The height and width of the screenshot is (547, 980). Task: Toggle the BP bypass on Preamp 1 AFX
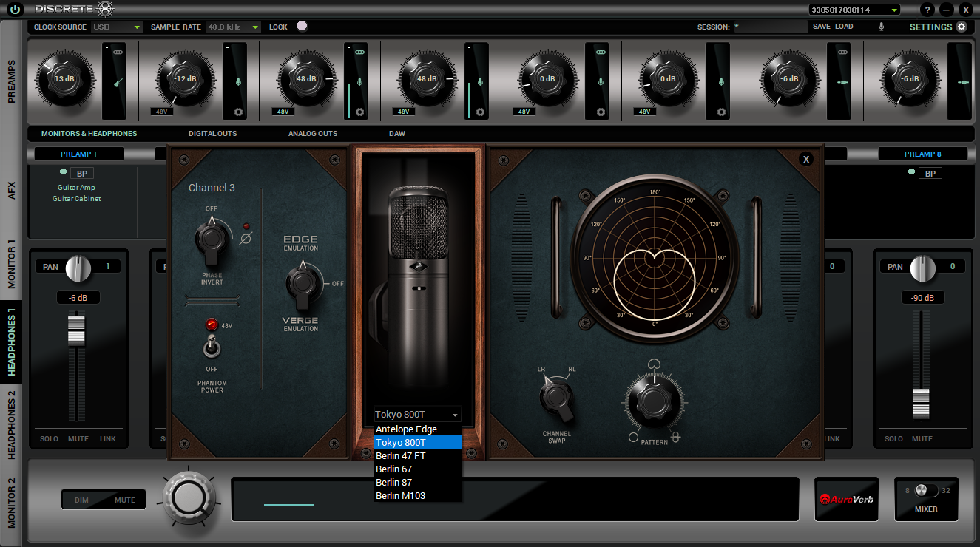pyautogui.click(x=81, y=174)
